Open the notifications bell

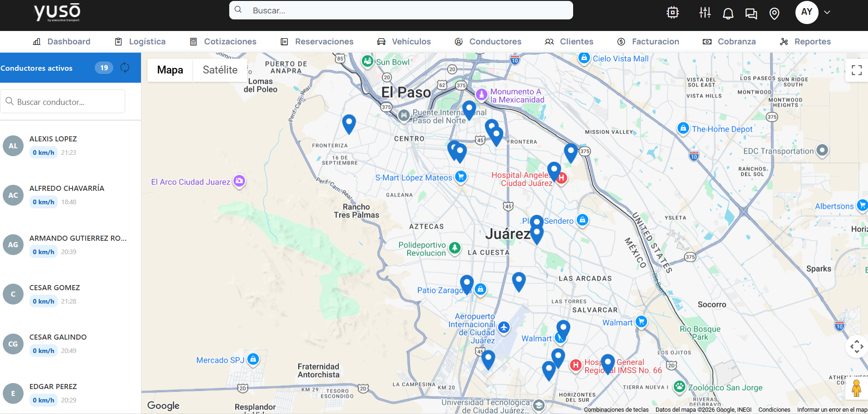pyautogui.click(x=728, y=13)
